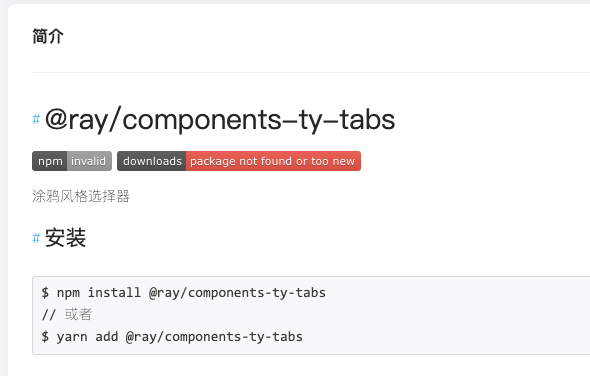Click the 涂鸦风格选择器 description text
590x376 pixels.
click(x=81, y=196)
